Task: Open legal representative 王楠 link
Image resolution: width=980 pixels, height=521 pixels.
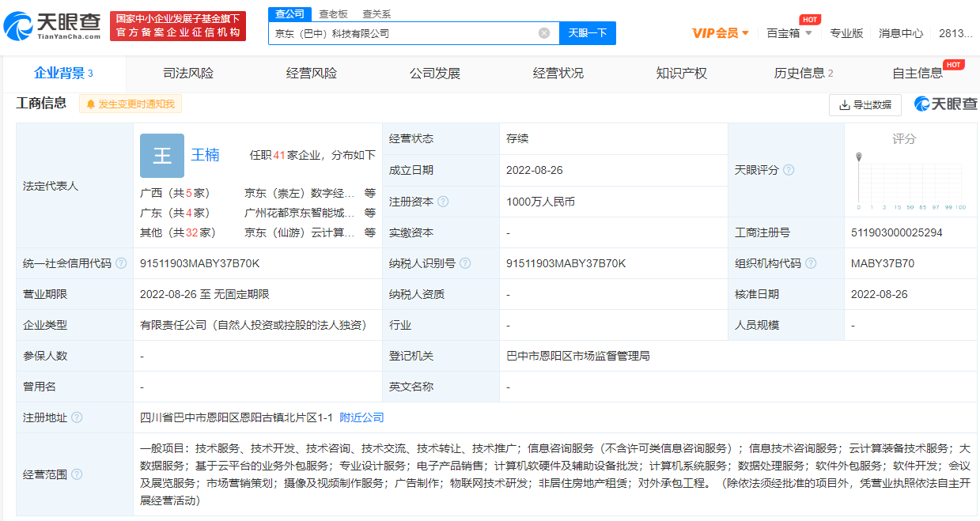Action: coord(206,155)
